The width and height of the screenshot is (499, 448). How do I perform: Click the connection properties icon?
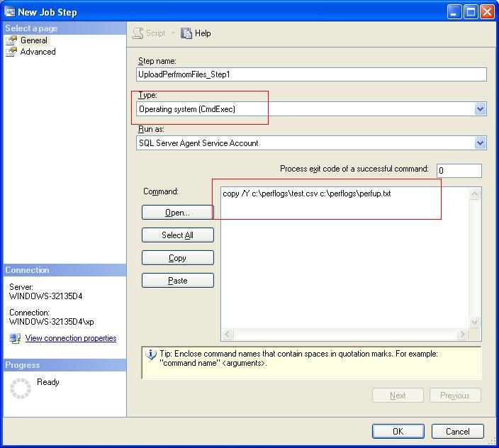[x=15, y=339]
